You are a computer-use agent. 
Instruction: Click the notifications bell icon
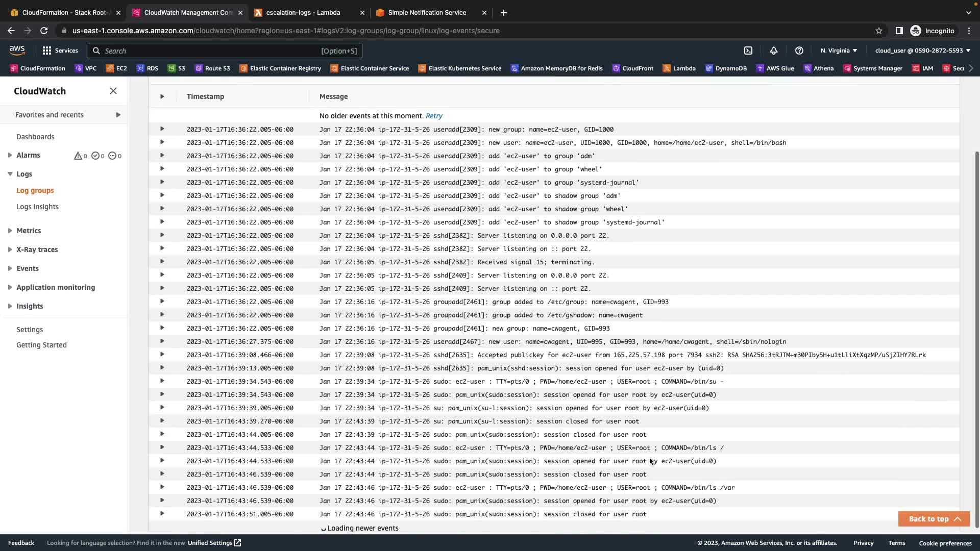(774, 51)
